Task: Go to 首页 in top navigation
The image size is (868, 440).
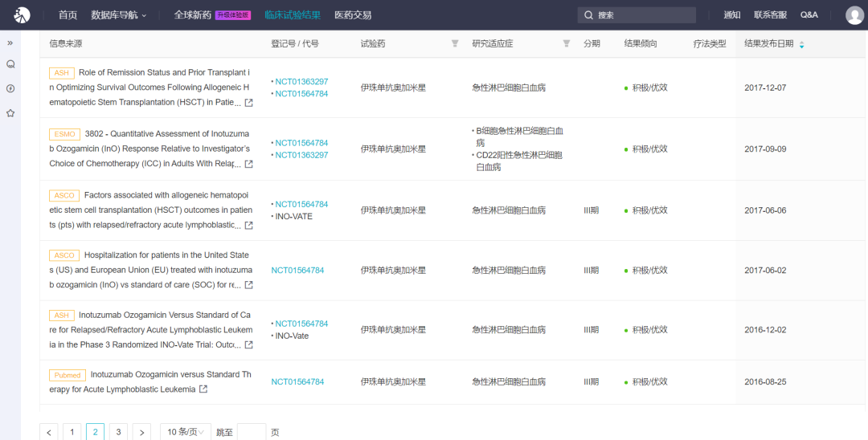Action: pos(68,15)
